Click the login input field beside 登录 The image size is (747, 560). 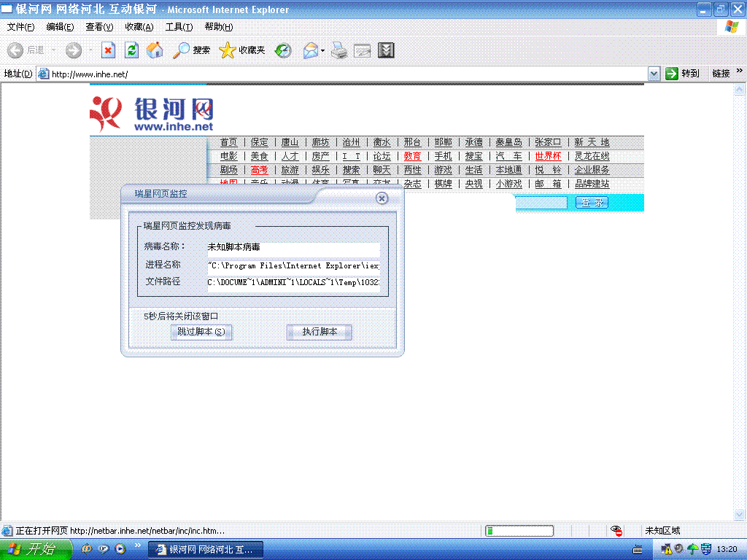(x=542, y=203)
